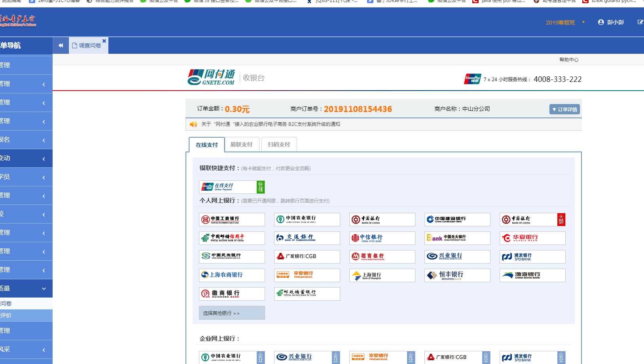Click UnionPay 在线支付 quick payment button

tap(232, 187)
